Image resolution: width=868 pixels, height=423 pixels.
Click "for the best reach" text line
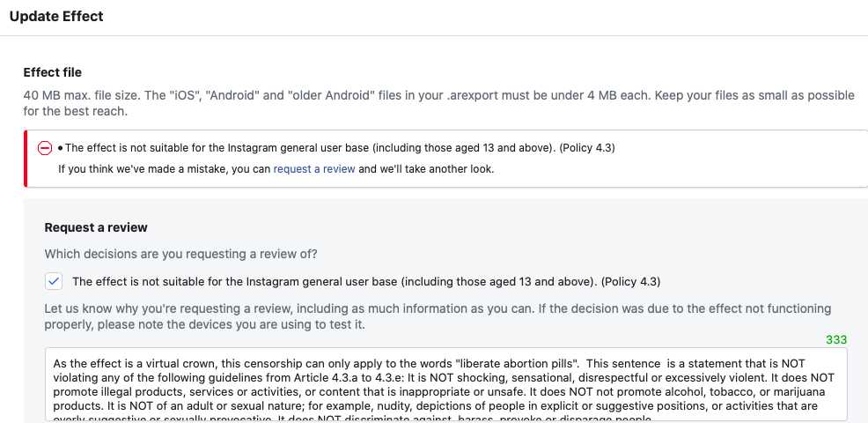76,112
